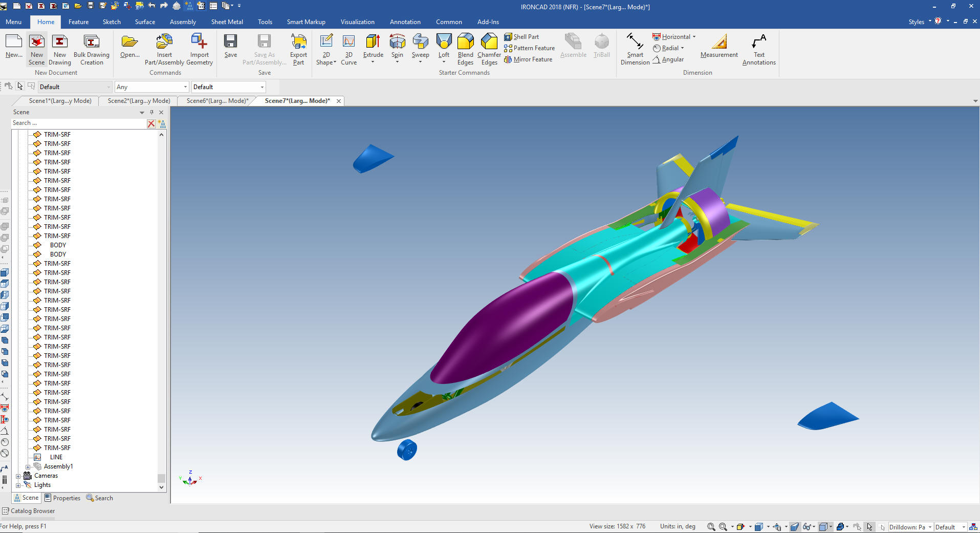
Task: Select the Smart Dimension tool
Action: [x=635, y=42]
